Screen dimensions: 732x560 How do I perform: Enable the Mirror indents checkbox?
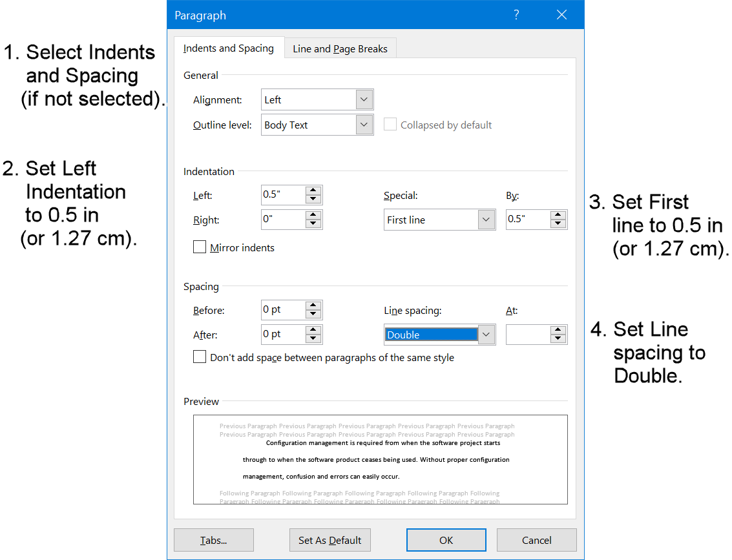[200, 247]
